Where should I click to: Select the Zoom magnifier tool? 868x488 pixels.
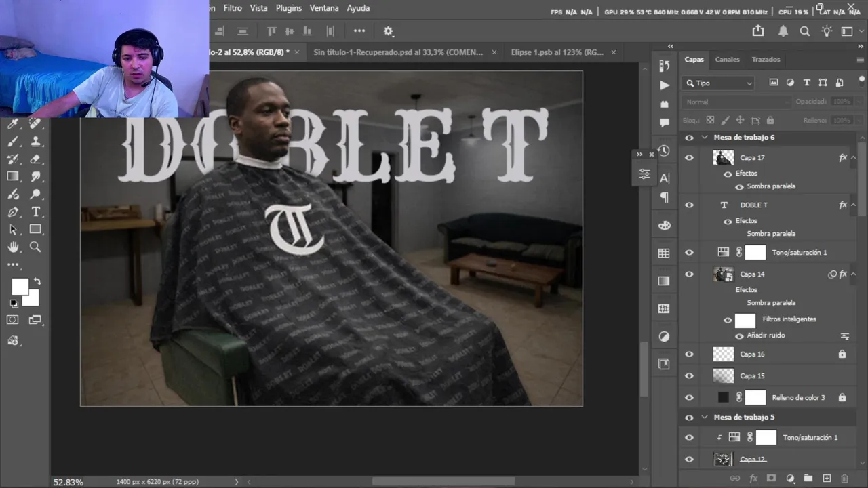[35, 247]
